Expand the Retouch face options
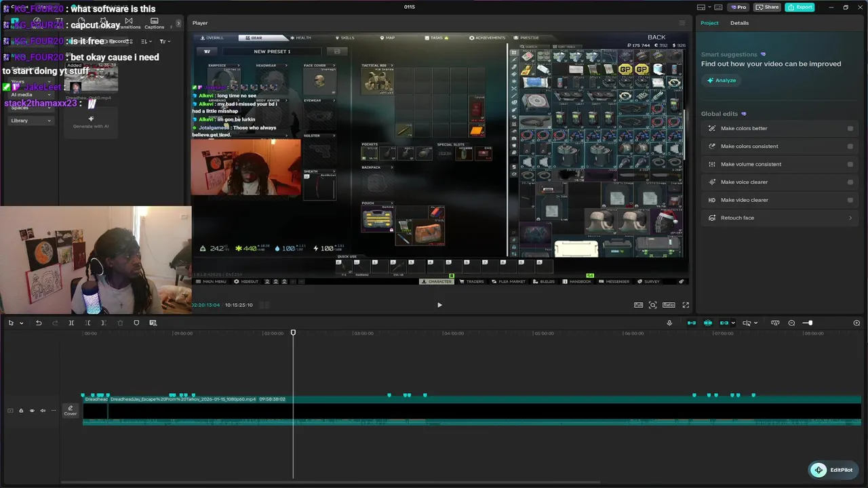868x488 pixels. [850, 218]
